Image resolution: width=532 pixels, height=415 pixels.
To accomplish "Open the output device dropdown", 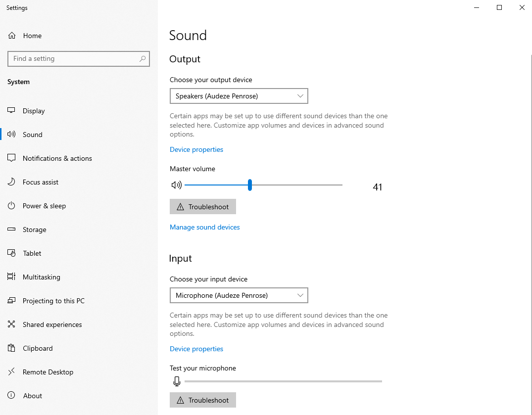I will click(x=239, y=96).
